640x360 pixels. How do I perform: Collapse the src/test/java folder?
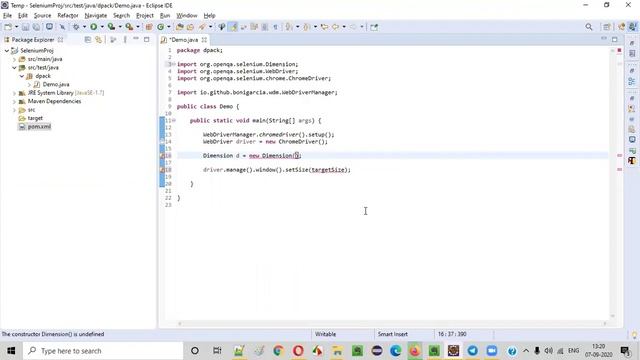tap(14, 68)
